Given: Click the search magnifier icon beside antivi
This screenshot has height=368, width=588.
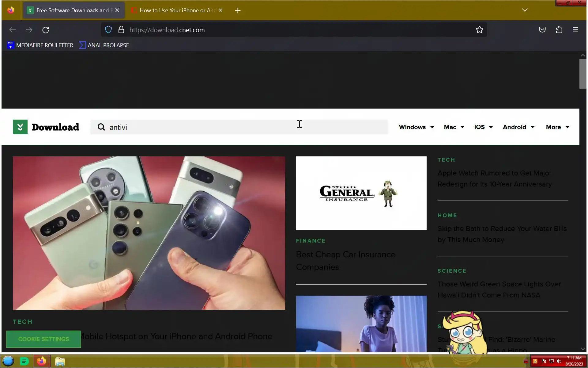Looking at the screenshot, I should pyautogui.click(x=101, y=127).
